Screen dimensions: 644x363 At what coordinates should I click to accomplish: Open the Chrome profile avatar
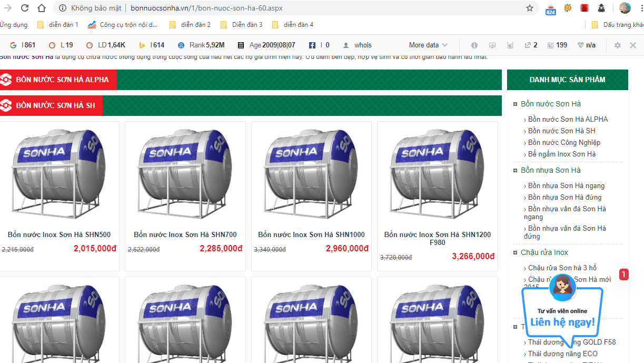click(625, 8)
